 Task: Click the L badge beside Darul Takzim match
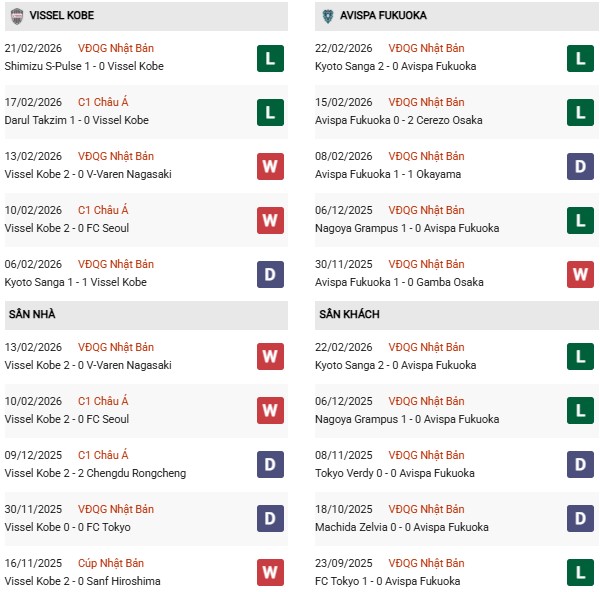pos(269,112)
